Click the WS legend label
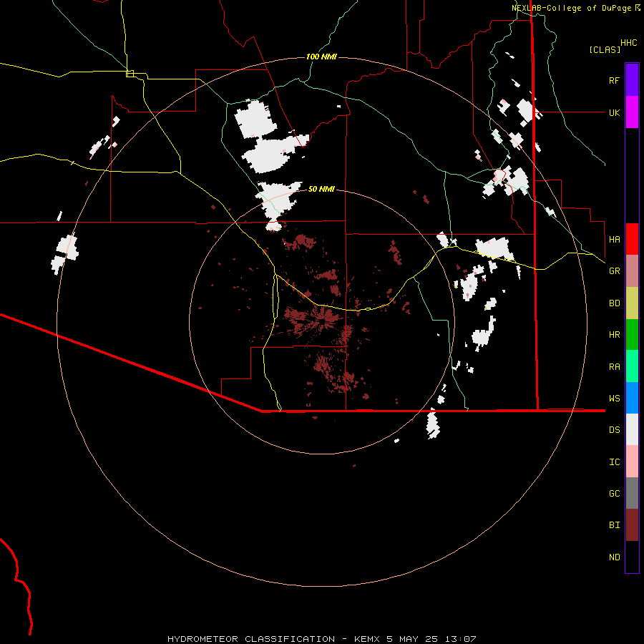The width and height of the screenshot is (644, 644). click(x=614, y=399)
